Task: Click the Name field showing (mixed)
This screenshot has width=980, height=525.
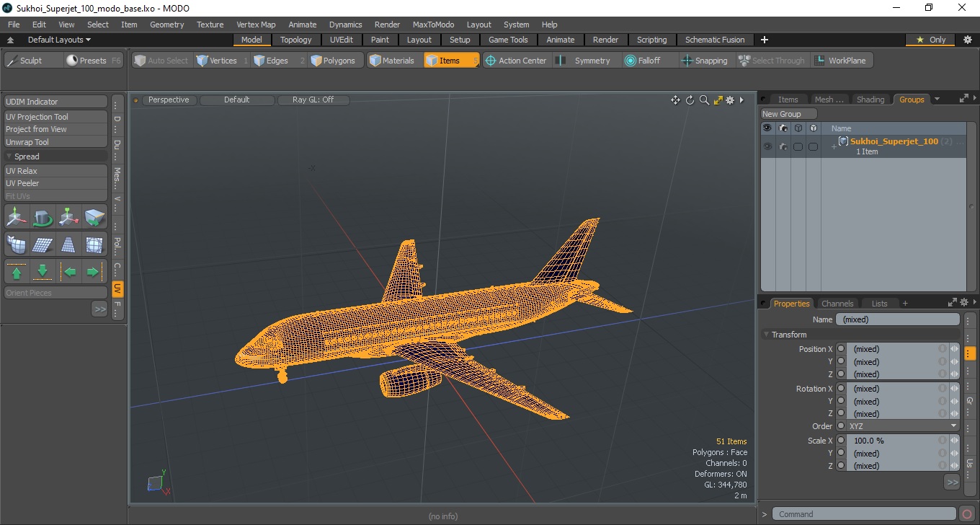Action: point(898,319)
